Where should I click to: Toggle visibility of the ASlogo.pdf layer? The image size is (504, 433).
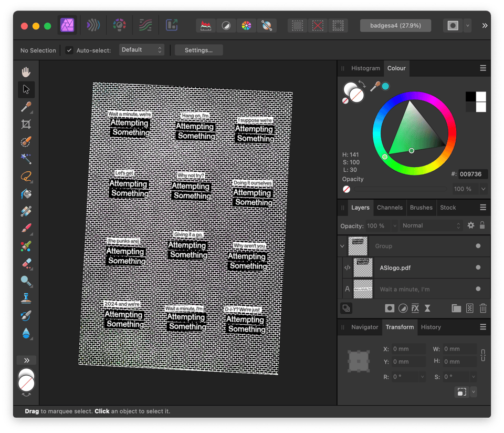[477, 267]
